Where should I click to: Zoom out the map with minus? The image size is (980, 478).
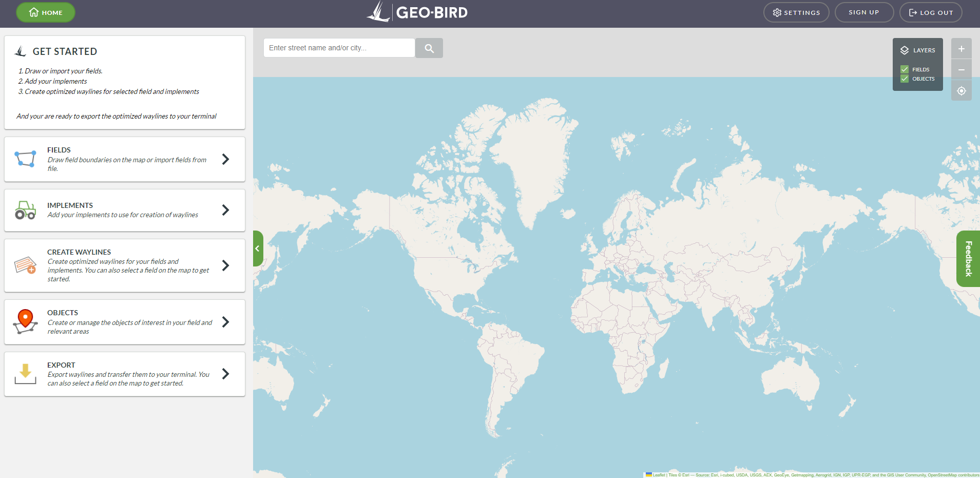(961, 70)
